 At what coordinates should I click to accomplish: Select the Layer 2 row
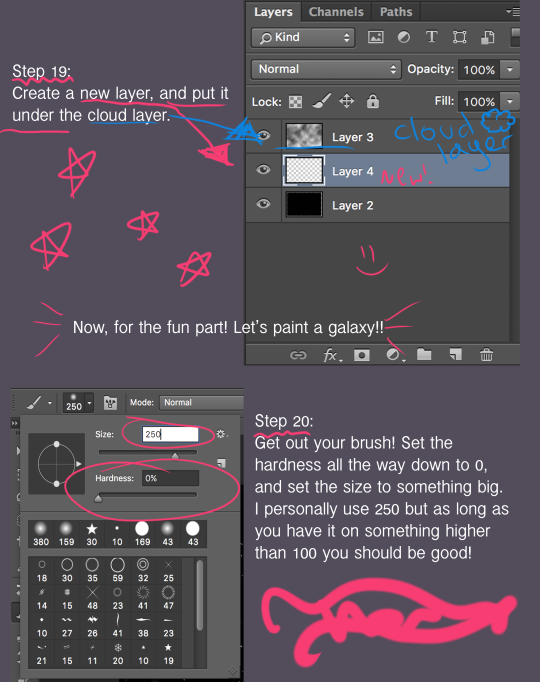pyautogui.click(x=378, y=205)
